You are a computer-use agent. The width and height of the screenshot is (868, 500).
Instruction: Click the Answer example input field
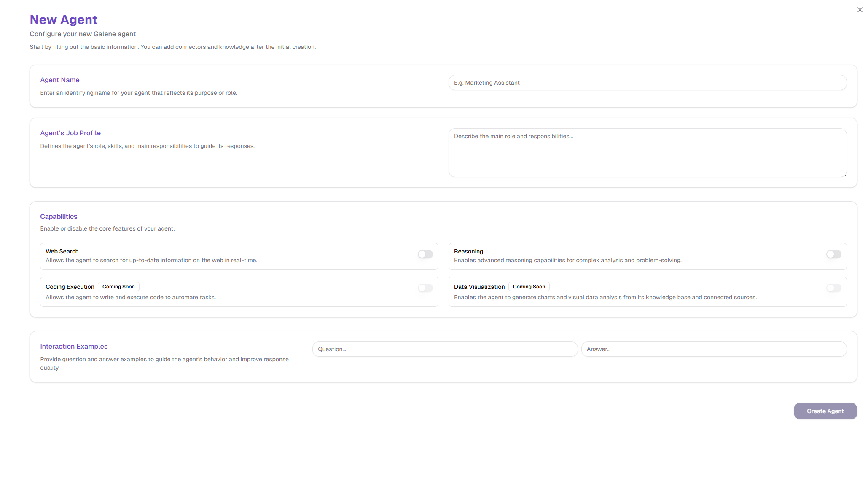tap(713, 349)
